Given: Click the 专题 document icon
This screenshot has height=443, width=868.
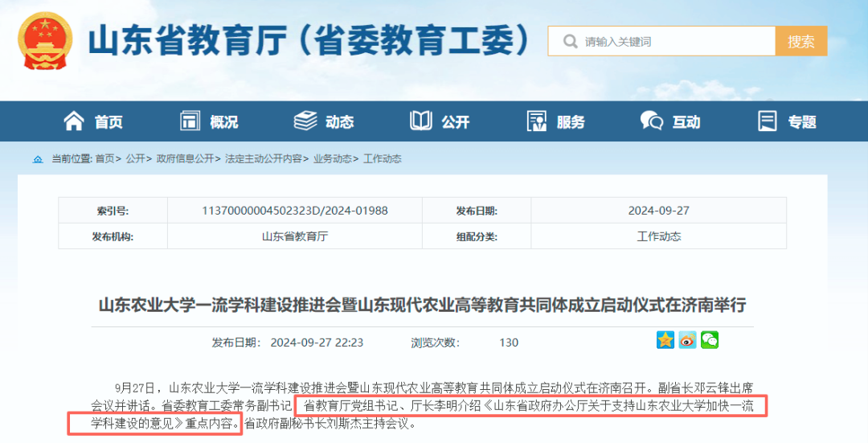Looking at the screenshot, I should (768, 121).
